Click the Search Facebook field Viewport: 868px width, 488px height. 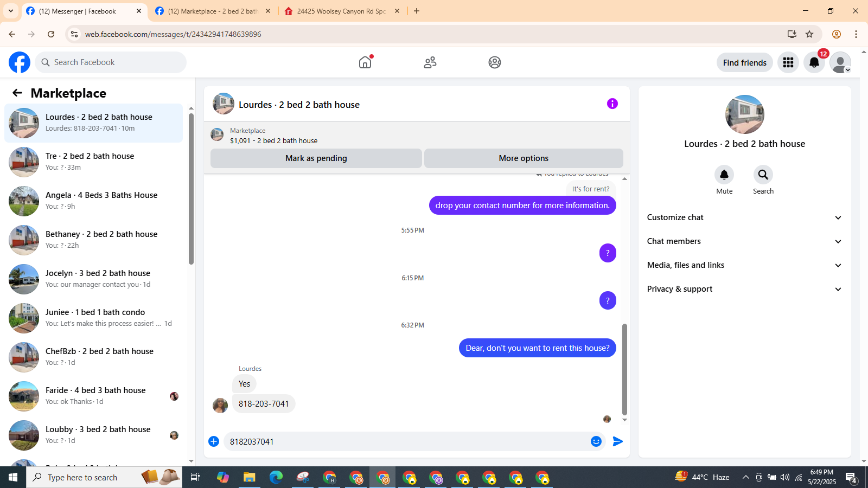pos(111,62)
